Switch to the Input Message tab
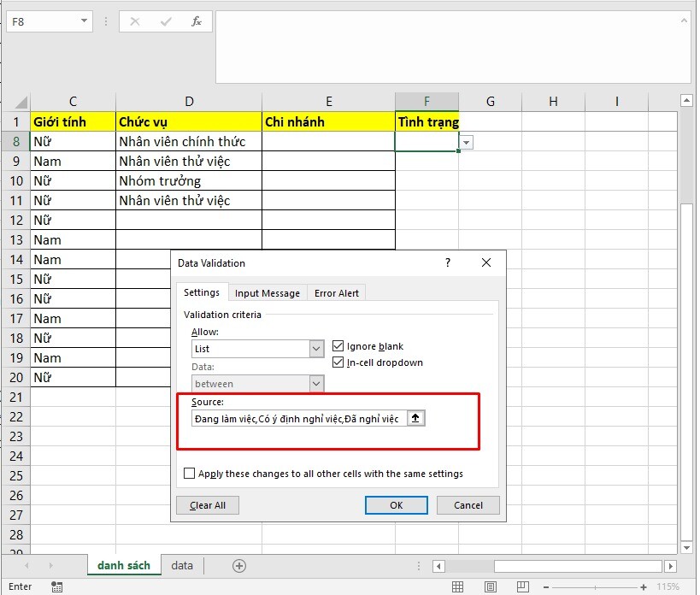The width and height of the screenshot is (700, 595). click(x=268, y=292)
